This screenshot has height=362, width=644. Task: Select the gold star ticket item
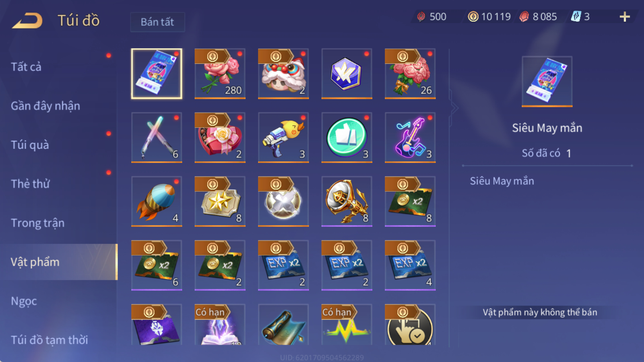pos(220,202)
